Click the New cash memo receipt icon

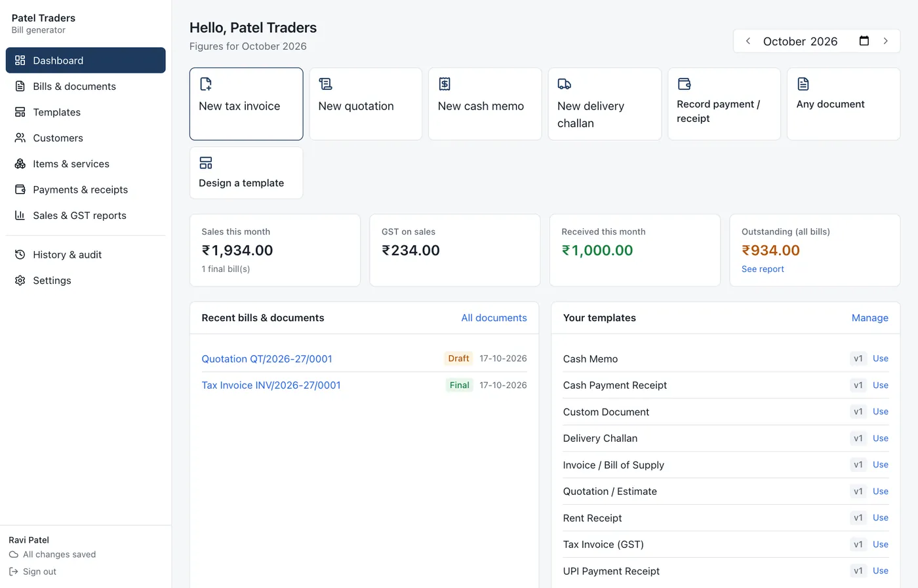445,84
